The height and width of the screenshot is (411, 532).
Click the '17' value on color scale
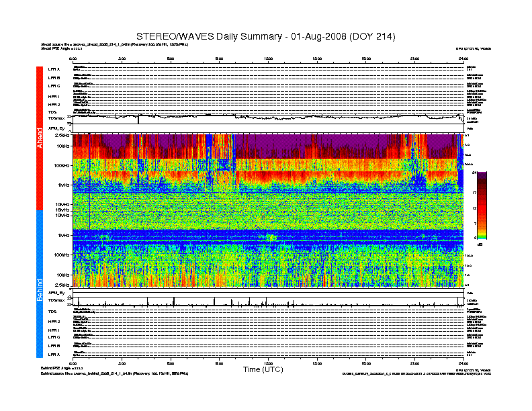(474, 193)
